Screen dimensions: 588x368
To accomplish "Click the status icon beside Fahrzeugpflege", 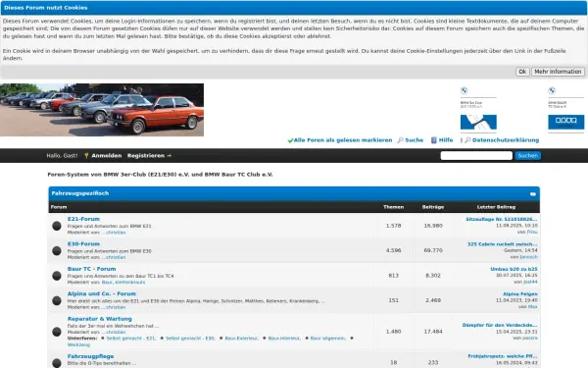I will point(57,363).
